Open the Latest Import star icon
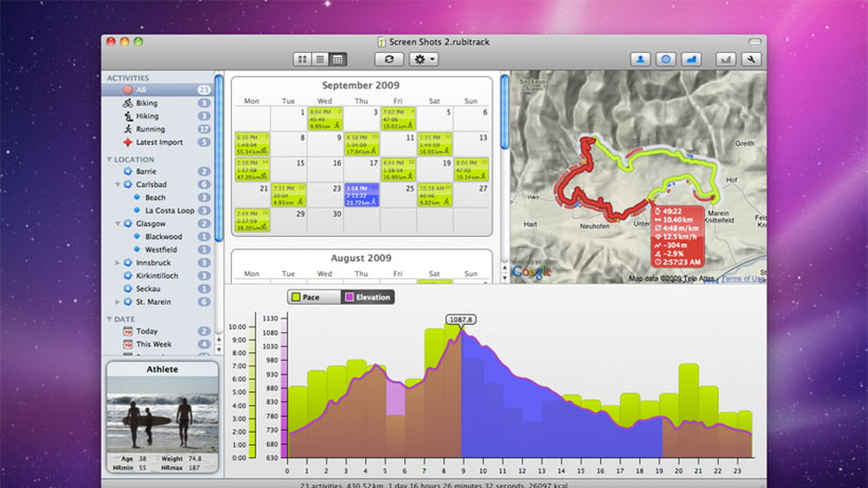The width and height of the screenshot is (868, 488). tap(127, 142)
